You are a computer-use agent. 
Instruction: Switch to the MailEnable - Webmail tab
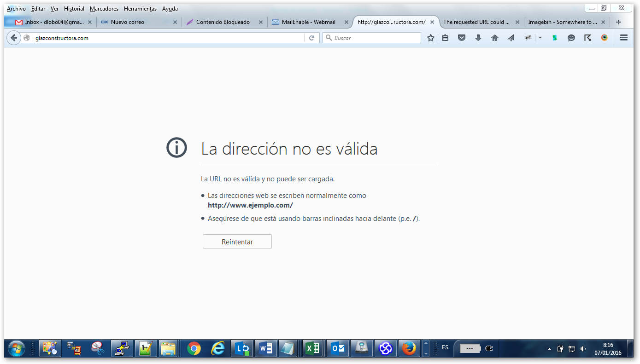[x=310, y=22]
